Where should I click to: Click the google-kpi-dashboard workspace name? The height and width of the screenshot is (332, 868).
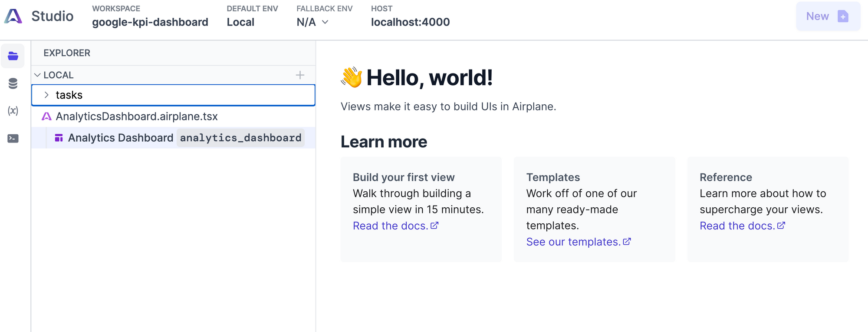(150, 22)
